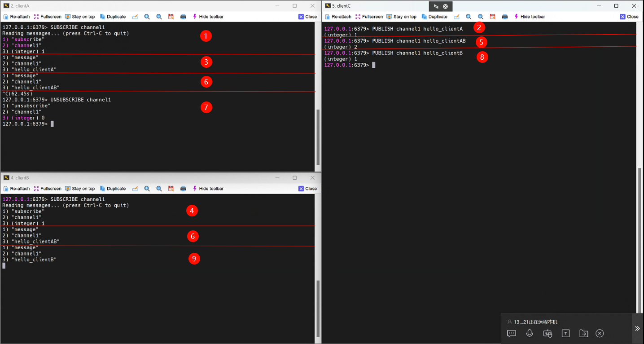Click the "5. clientC" window title
Screen dimensions: 644x344
coord(342,6)
